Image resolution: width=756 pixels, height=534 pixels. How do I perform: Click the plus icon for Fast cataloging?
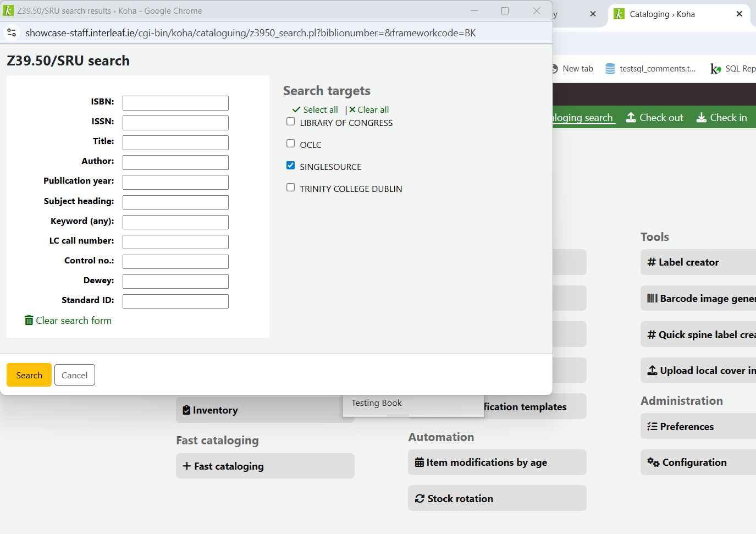[187, 466]
